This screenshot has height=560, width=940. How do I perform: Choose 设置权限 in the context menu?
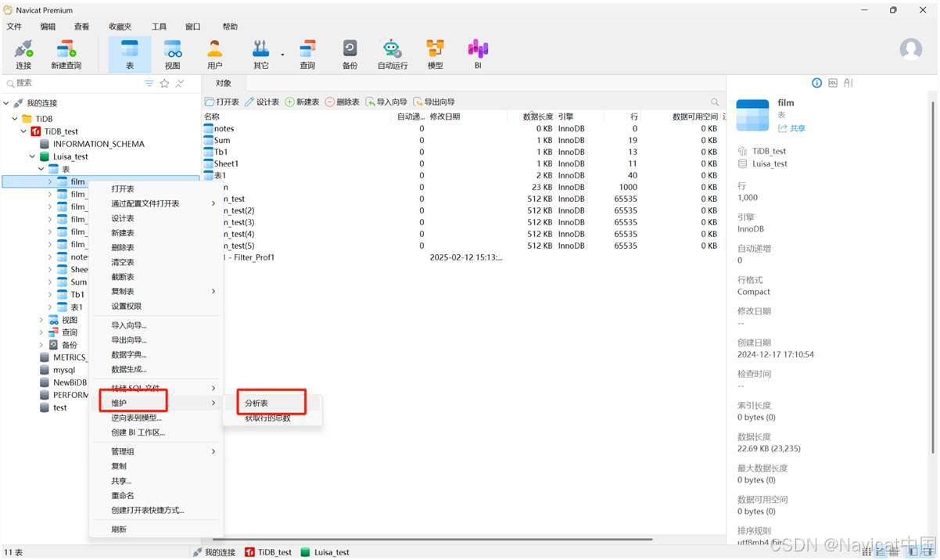point(156,307)
